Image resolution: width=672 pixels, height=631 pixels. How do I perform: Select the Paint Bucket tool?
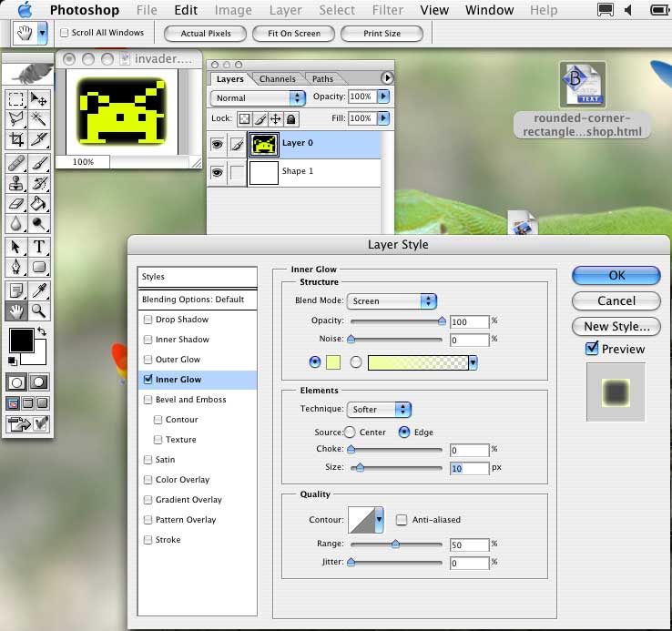pyautogui.click(x=39, y=204)
